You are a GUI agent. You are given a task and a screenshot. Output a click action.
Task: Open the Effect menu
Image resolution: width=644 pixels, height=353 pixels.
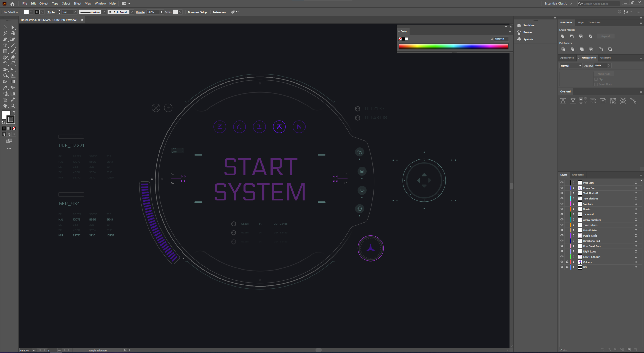point(77,4)
